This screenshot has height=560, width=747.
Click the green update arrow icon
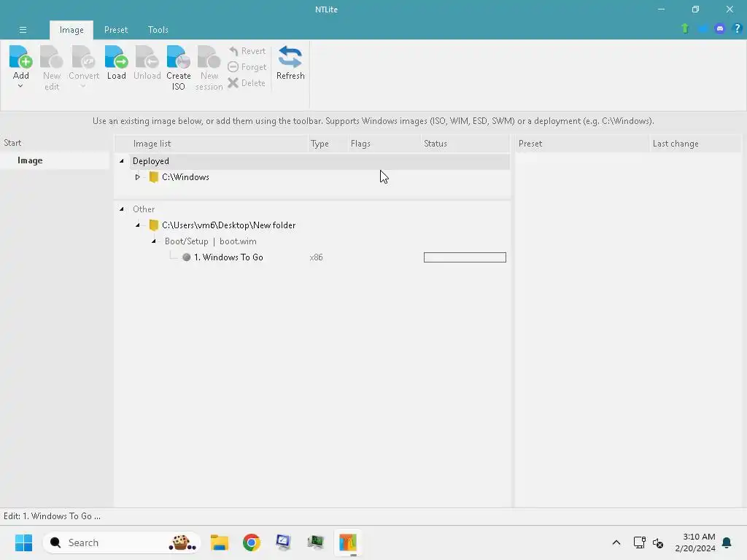click(685, 28)
